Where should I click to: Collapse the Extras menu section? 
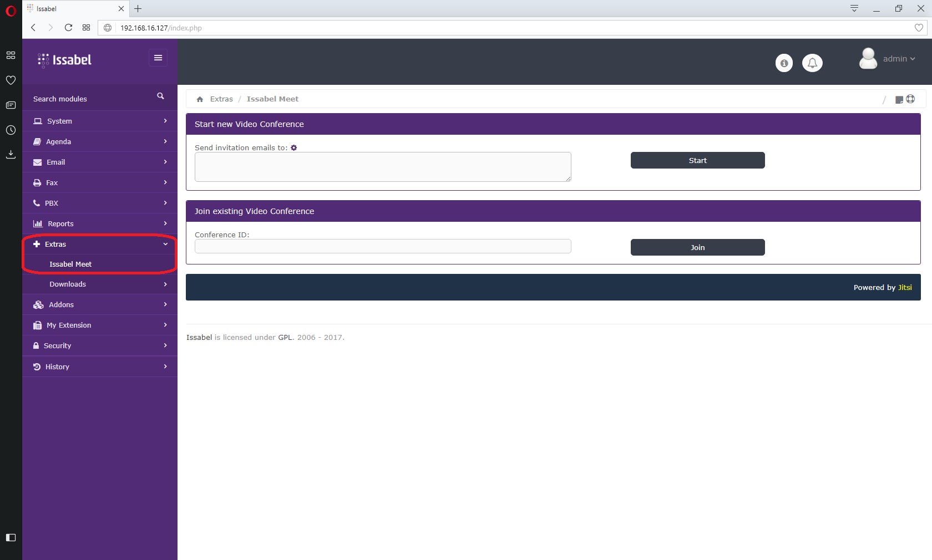(x=100, y=245)
